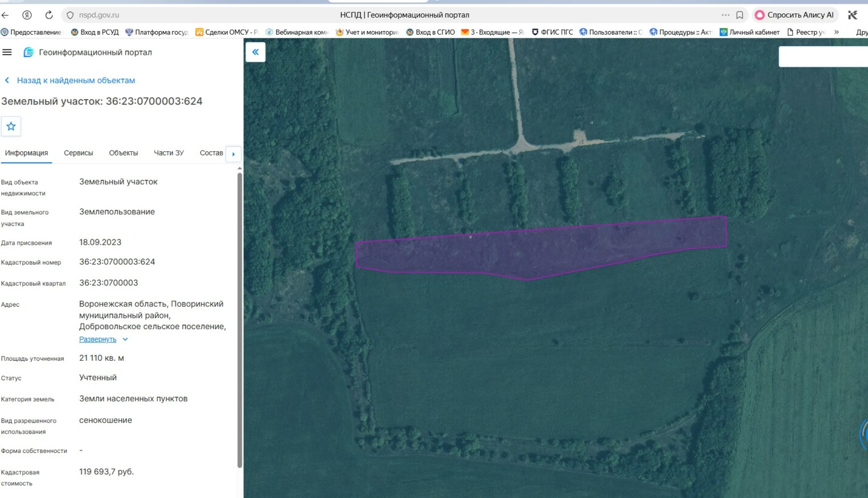Click the map search input field
This screenshot has height=498, width=868.
point(823,57)
